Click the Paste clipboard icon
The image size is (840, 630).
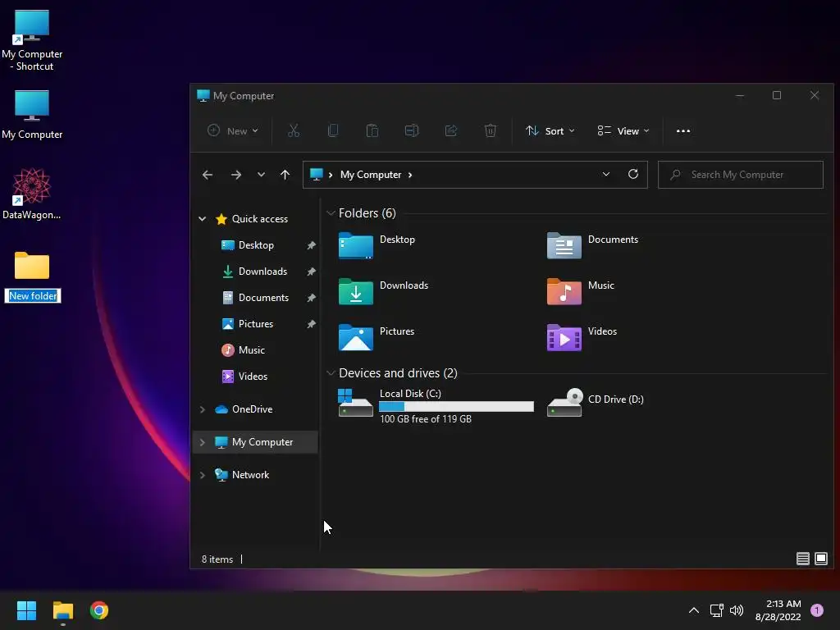(x=372, y=130)
